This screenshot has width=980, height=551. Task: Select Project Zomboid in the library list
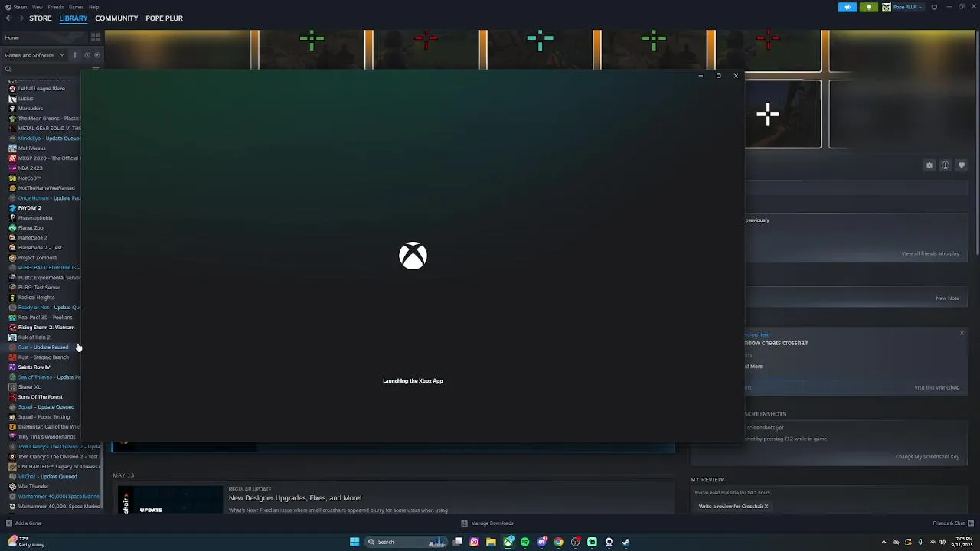[x=37, y=258]
